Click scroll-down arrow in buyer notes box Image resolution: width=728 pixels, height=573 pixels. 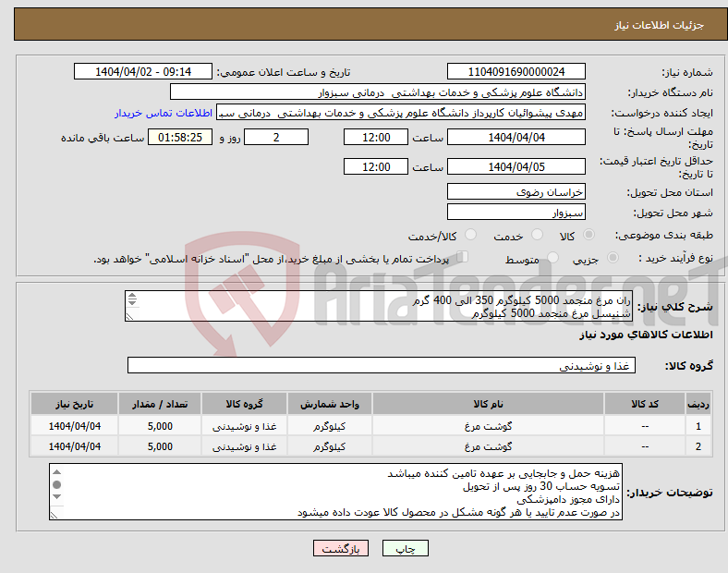56,496
